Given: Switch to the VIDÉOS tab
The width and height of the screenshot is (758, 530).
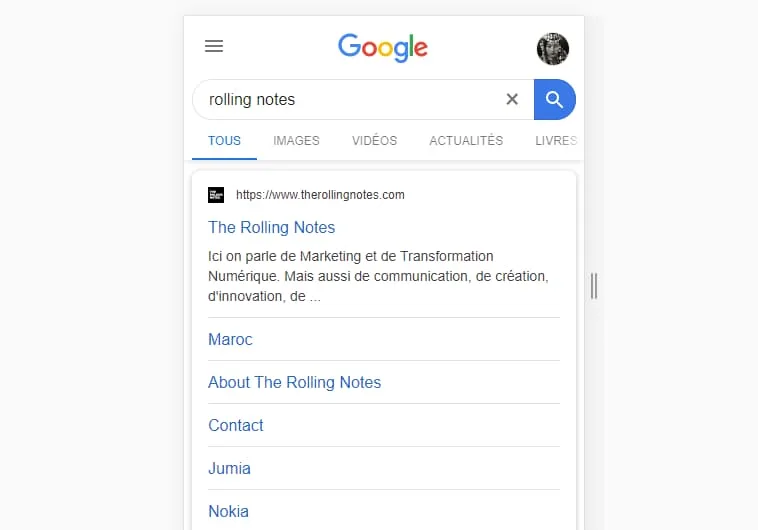Looking at the screenshot, I should pyautogui.click(x=375, y=141).
